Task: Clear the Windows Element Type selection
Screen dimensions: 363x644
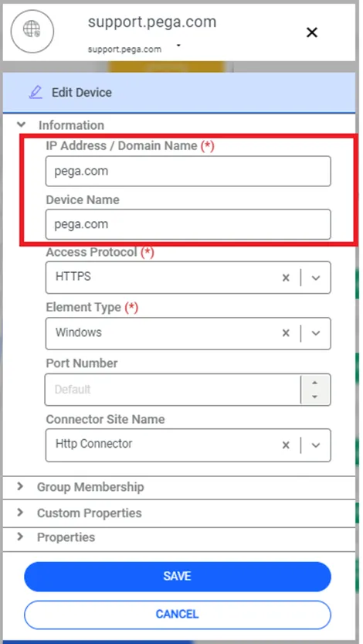Action: coord(286,333)
